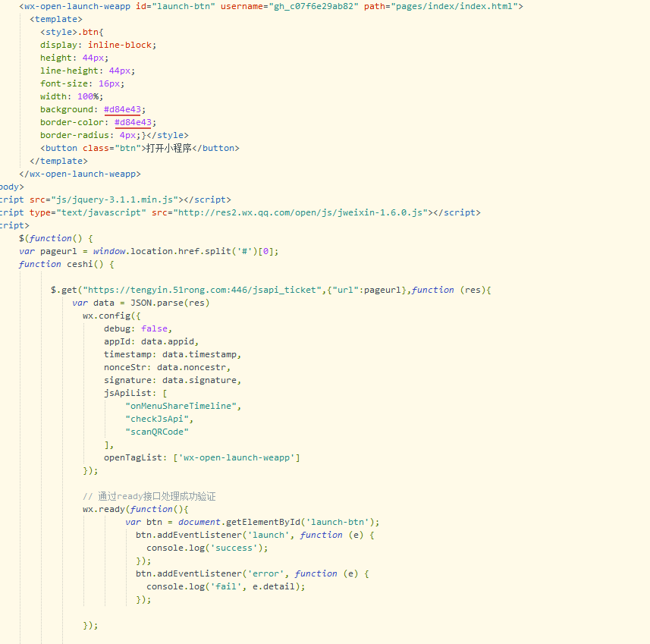The height and width of the screenshot is (644, 650).
Task: Click the window.location.href.split expression
Action: point(186,251)
